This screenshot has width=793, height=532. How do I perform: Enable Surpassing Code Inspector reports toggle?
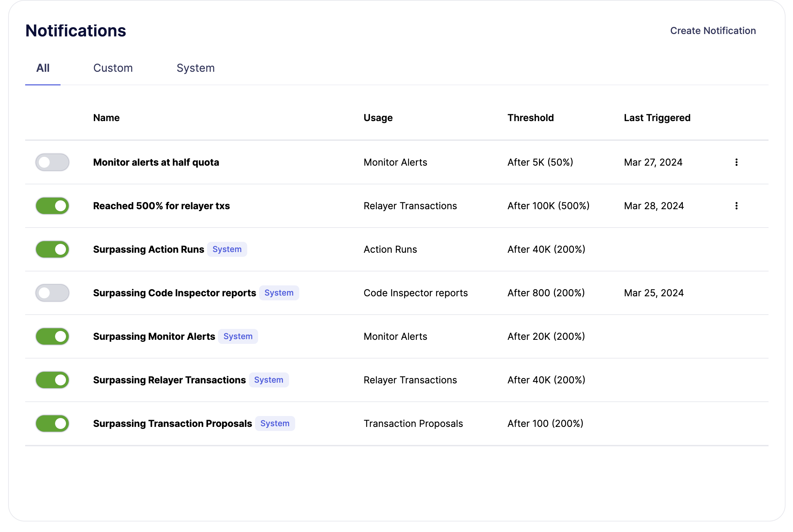click(x=52, y=293)
